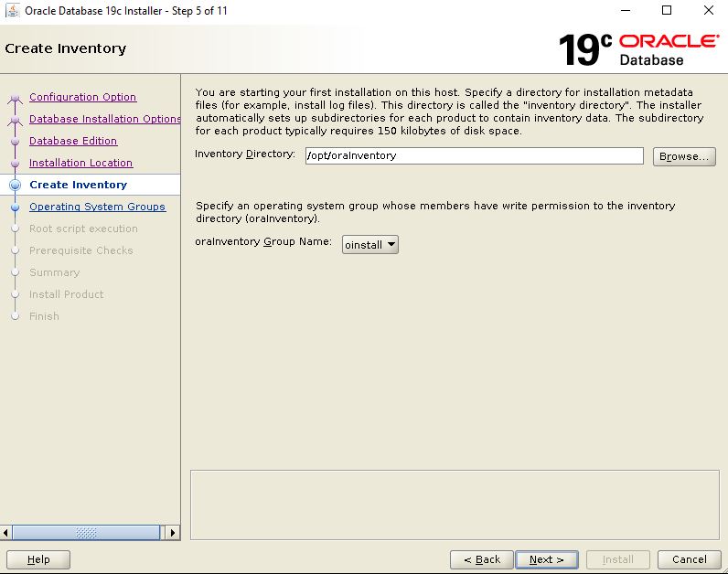The image size is (728, 574).
Task: Click the Help button
Action: pyautogui.click(x=38, y=559)
